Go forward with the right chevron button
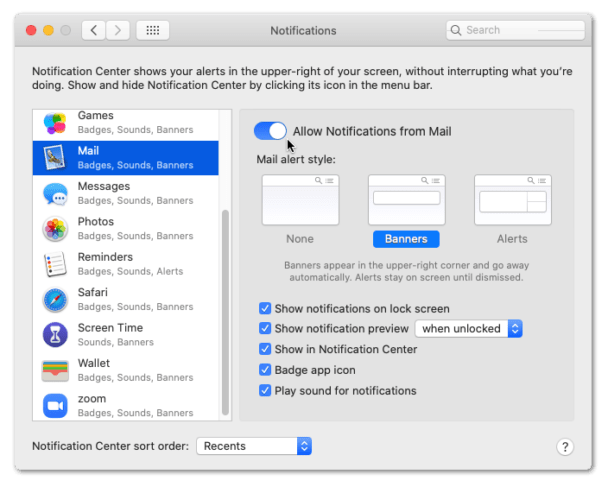Screen dimensions: 608x487 [117, 30]
